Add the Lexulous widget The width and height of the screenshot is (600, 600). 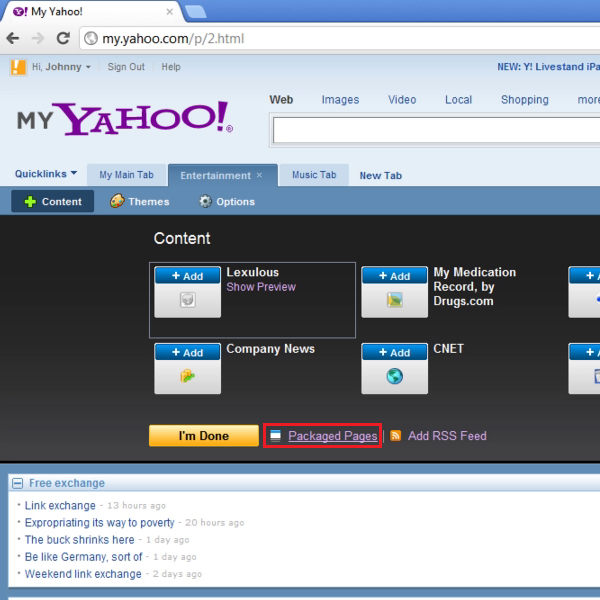(188, 276)
